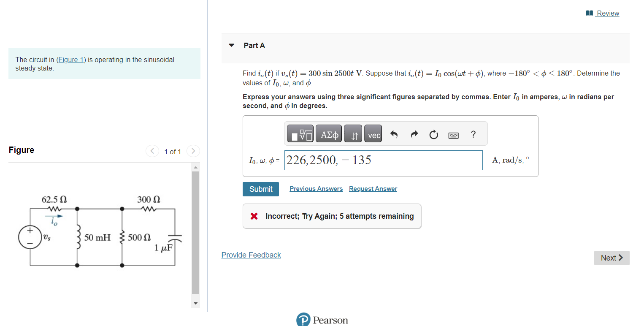The width and height of the screenshot is (644, 326).
Task: Click the figure panel scroll down arrow
Action: click(x=195, y=303)
